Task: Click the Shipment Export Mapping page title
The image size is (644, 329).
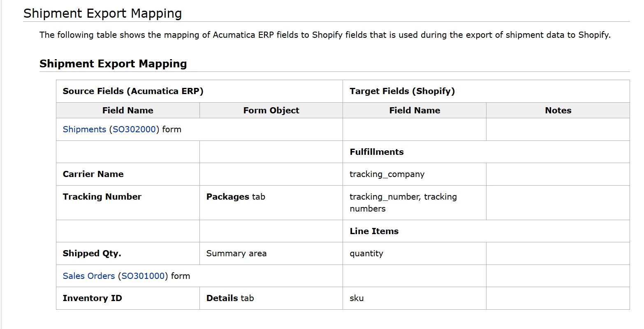Action: click(x=102, y=14)
